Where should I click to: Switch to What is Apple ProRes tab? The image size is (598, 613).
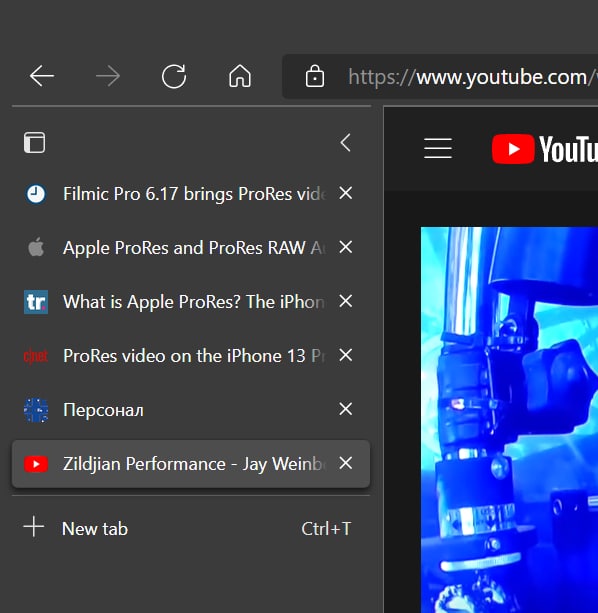pos(191,301)
